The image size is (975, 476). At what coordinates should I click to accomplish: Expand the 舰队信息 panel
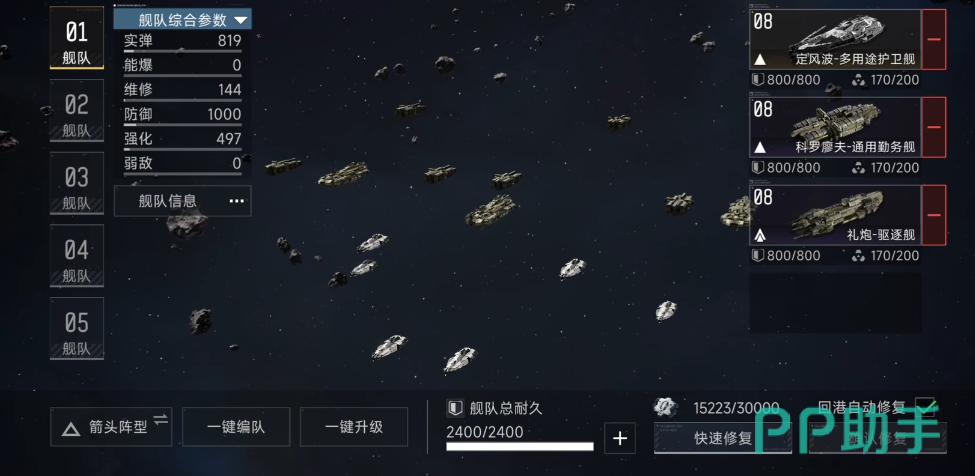point(183,201)
